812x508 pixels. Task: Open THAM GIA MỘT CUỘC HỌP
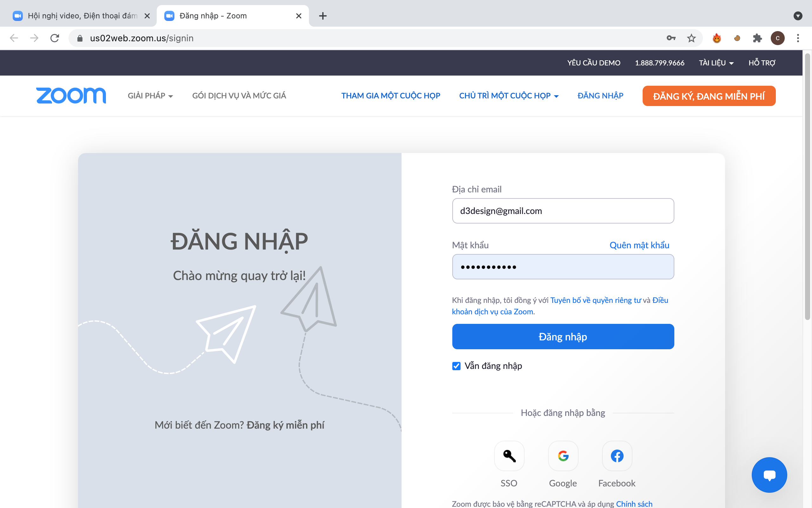point(390,96)
